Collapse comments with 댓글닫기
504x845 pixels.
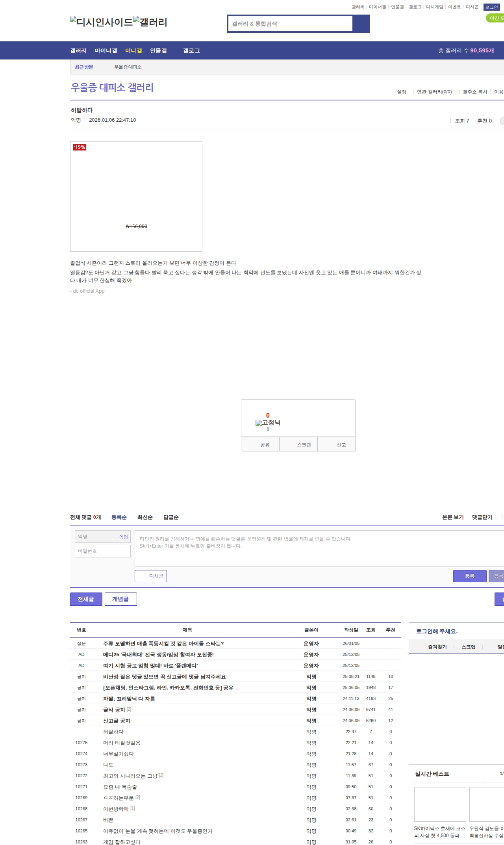482,517
